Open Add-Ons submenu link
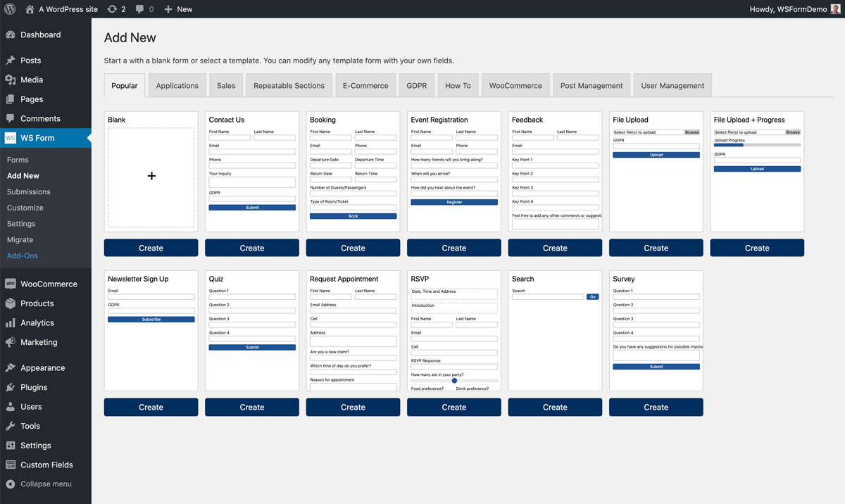This screenshot has width=845, height=504. [23, 256]
